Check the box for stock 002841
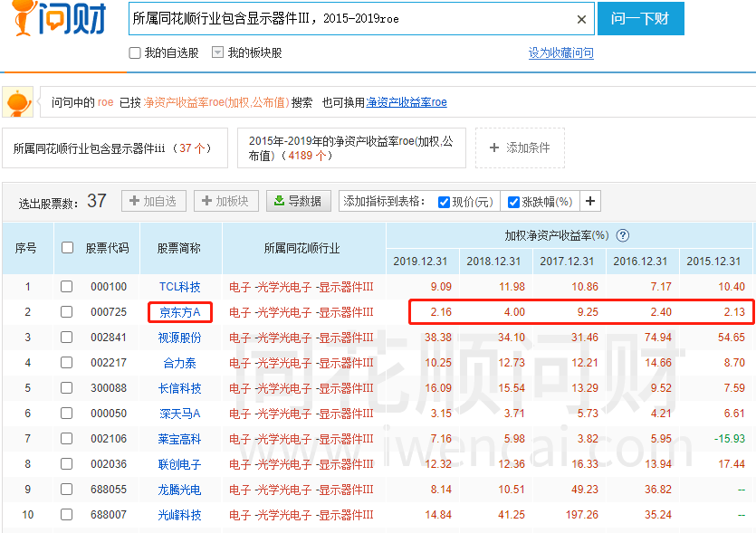The width and height of the screenshot is (756, 533). point(66,337)
